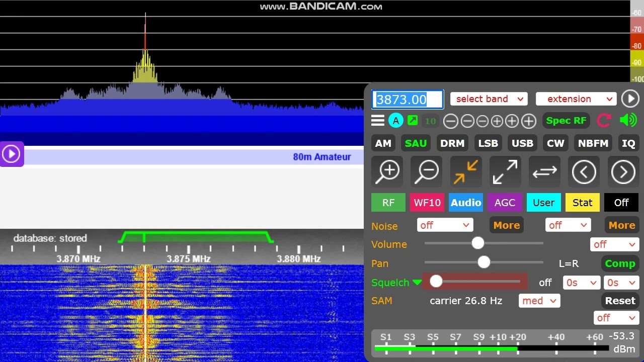Click the L=R pan indicator text
The width and height of the screenshot is (644, 362).
coord(569,263)
